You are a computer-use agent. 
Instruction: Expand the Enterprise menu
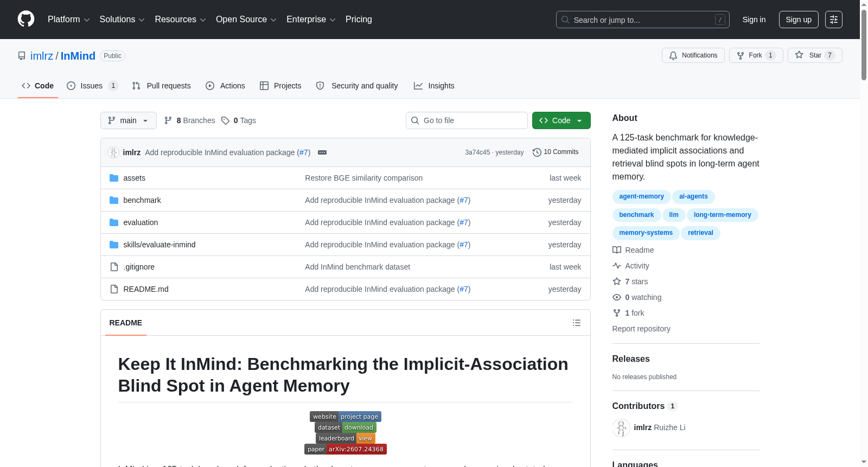click(311, 20)
